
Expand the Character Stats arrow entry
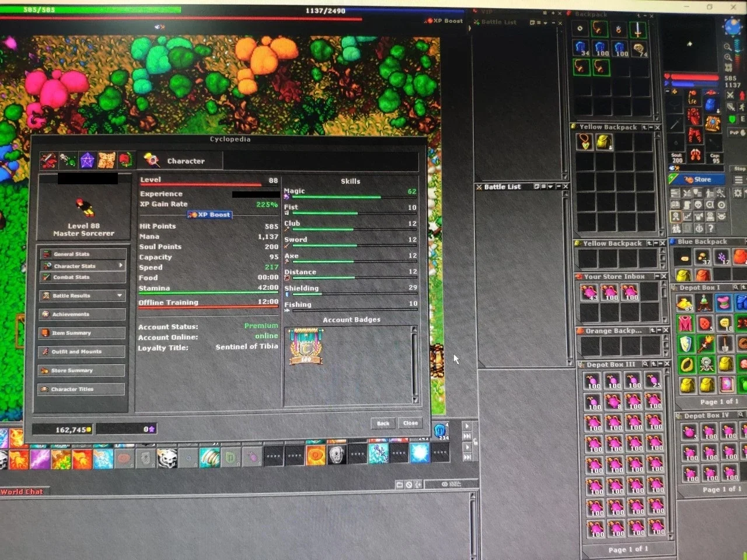click(x=82, y=265)
